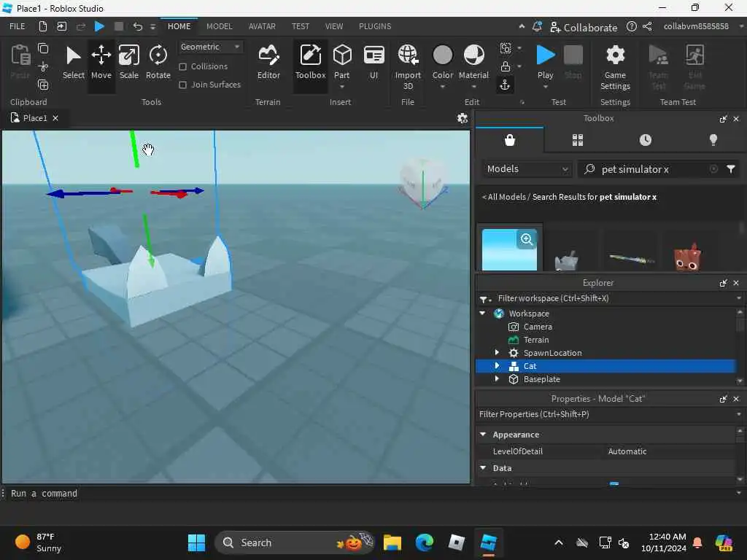Collapse the Workspace tree node
The width and height of the screenshot is (747, 560).
483,314
